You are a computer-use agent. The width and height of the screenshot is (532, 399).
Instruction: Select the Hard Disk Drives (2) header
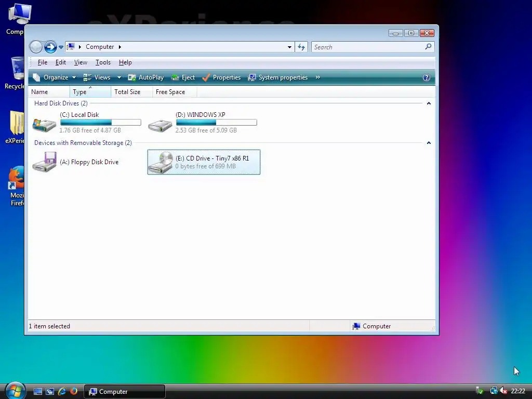61,103
